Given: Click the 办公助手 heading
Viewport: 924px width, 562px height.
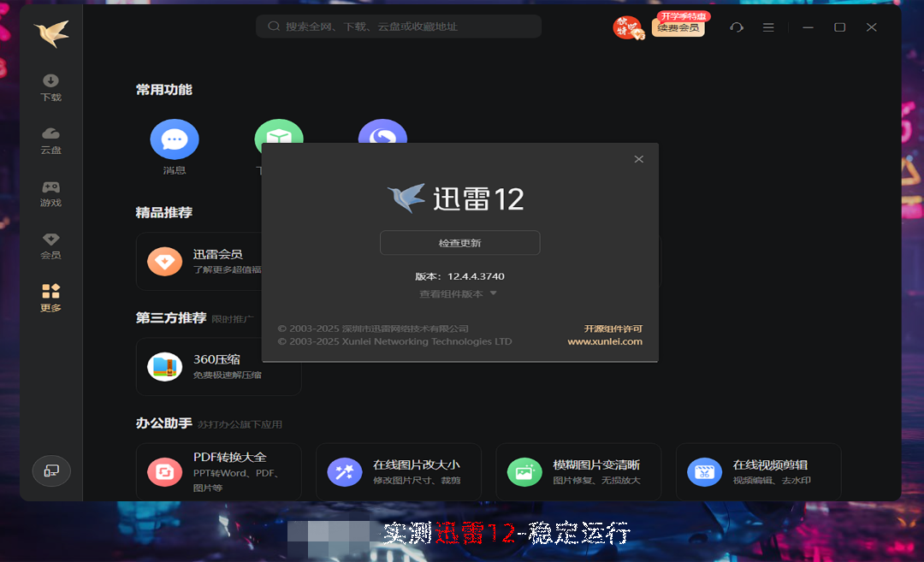Looking at the screenshot, I should (164, 423).
